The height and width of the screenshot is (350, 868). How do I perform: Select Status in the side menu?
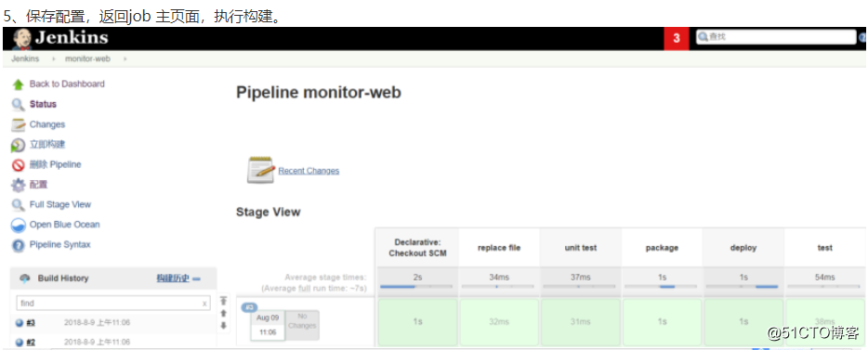[43, 104]
